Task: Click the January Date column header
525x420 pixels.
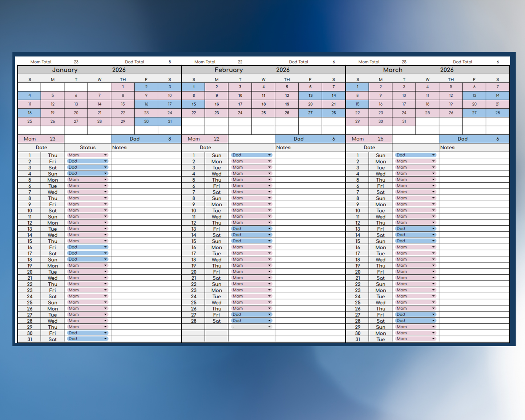Action: pos(41,148)
